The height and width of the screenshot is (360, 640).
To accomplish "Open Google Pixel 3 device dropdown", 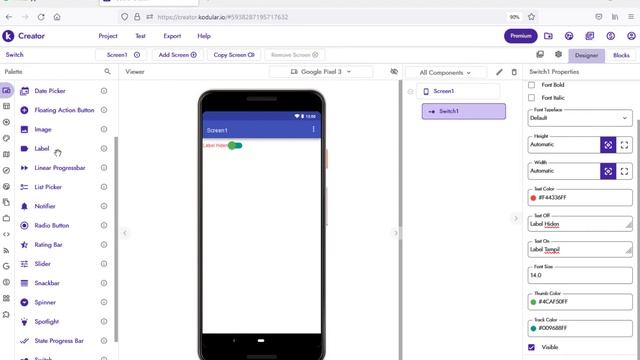I will click(321, 71).
